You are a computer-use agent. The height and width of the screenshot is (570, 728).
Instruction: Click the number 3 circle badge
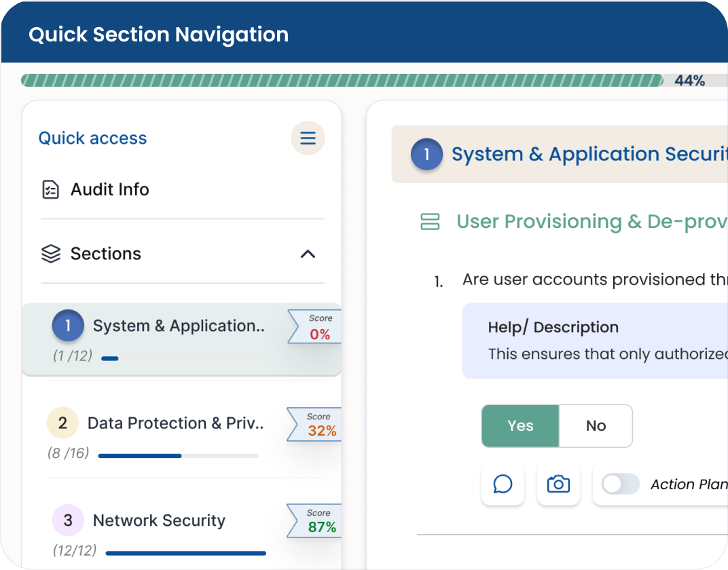[x=68, y=520]
